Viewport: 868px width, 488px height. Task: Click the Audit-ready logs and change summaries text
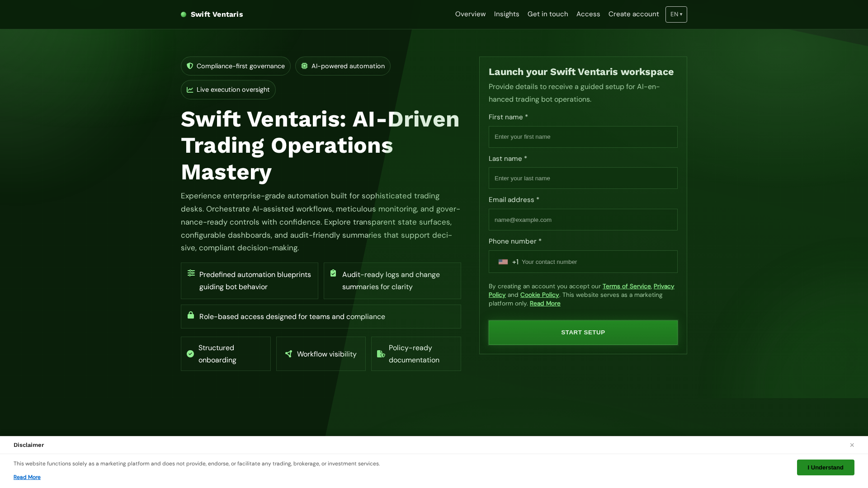pyautogui.click(x=391, y=281)
